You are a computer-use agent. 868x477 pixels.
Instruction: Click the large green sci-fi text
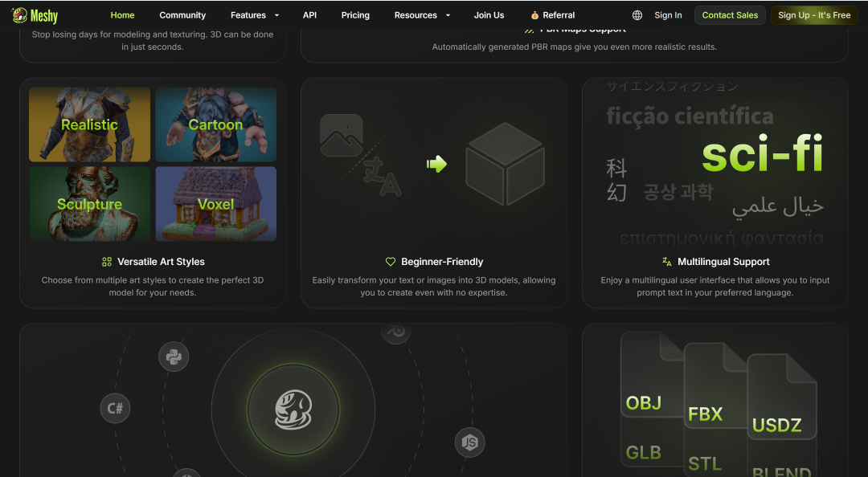pyautogui.click(x=763, y=153)
